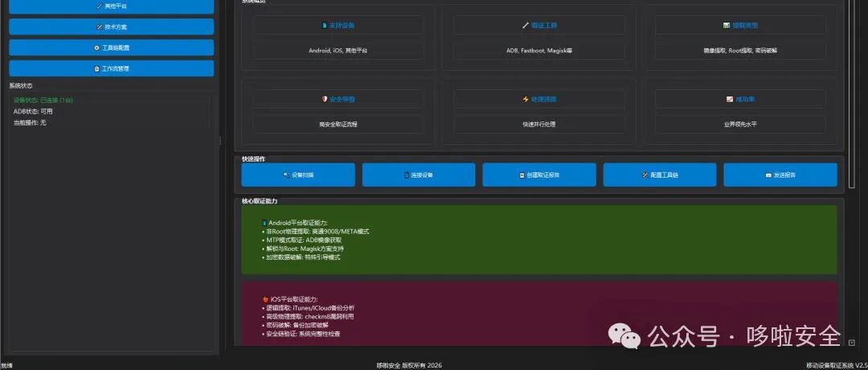Click '镜像提取, Root提取, 密码破解' text
868x370 pixels.
point(740,51)
